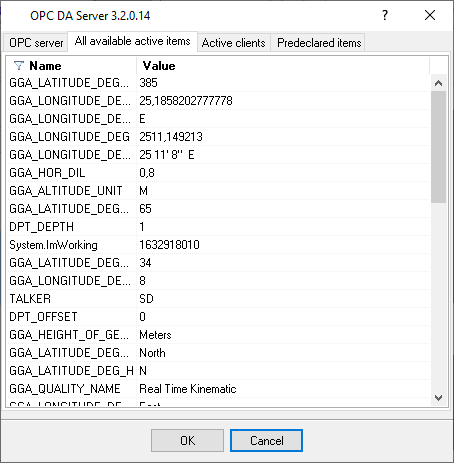Select the GGA_HOR_DIL item

(x=47, y=173)
